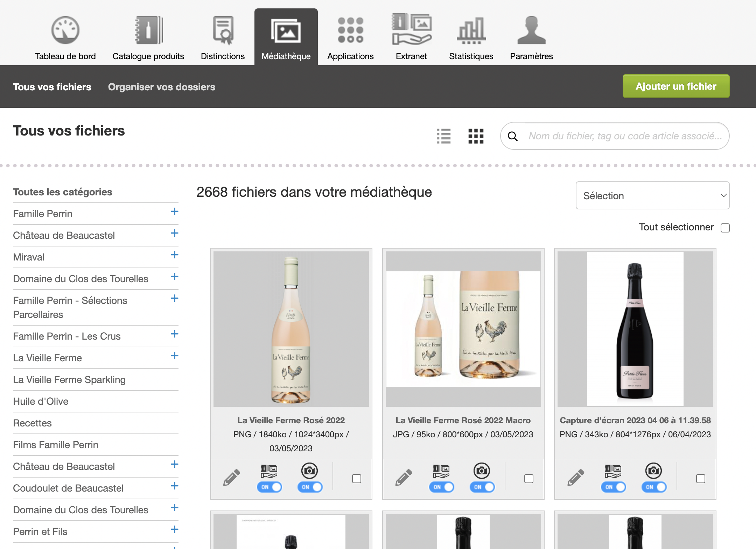Viewport: 756px width, 549px height.
Task: Expand La Vieille Ferme category plus
Action: (x=175, y=356)
